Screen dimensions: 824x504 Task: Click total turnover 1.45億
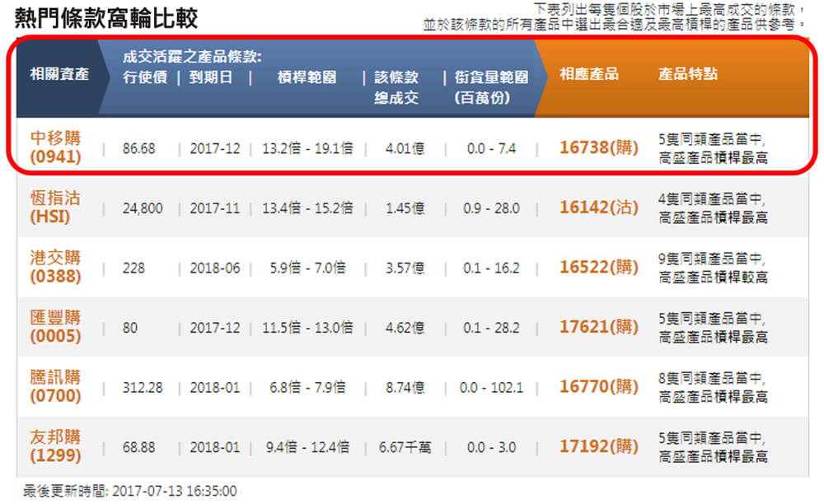405,208
